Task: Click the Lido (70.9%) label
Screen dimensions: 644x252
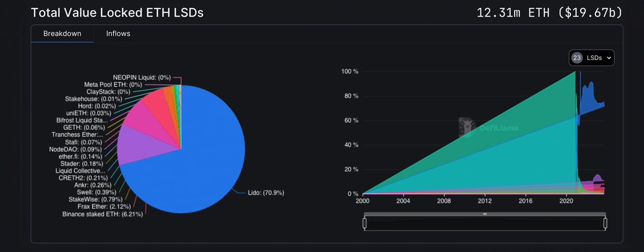Action: pyautogui.click(x=266, y=193)
